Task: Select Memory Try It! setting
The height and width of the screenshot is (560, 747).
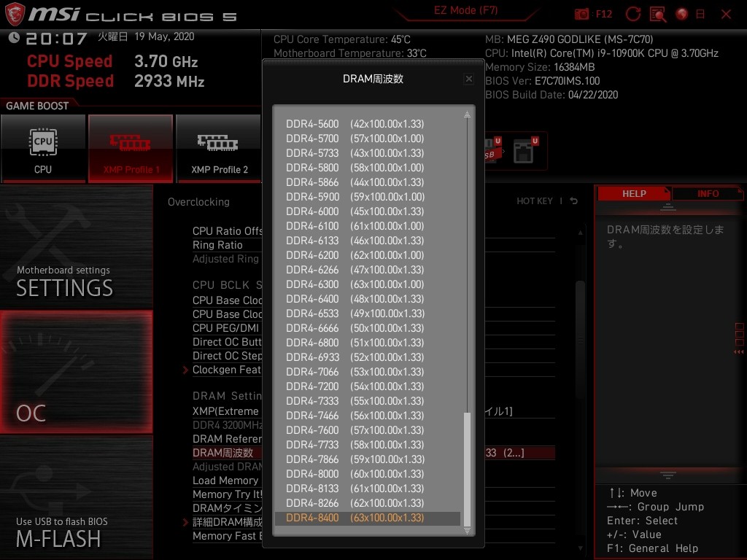Action: click(227, 494)
